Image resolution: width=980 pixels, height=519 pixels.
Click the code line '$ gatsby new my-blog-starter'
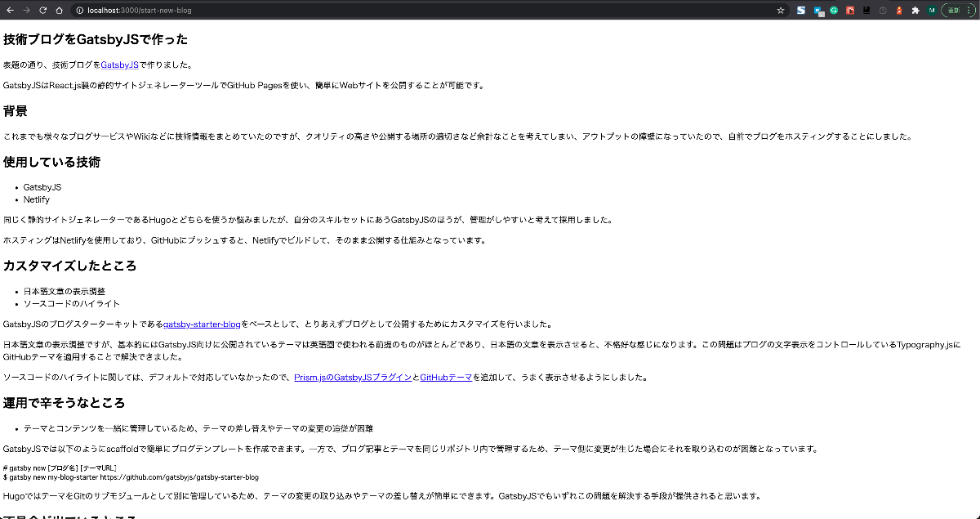tap(131, 477)
